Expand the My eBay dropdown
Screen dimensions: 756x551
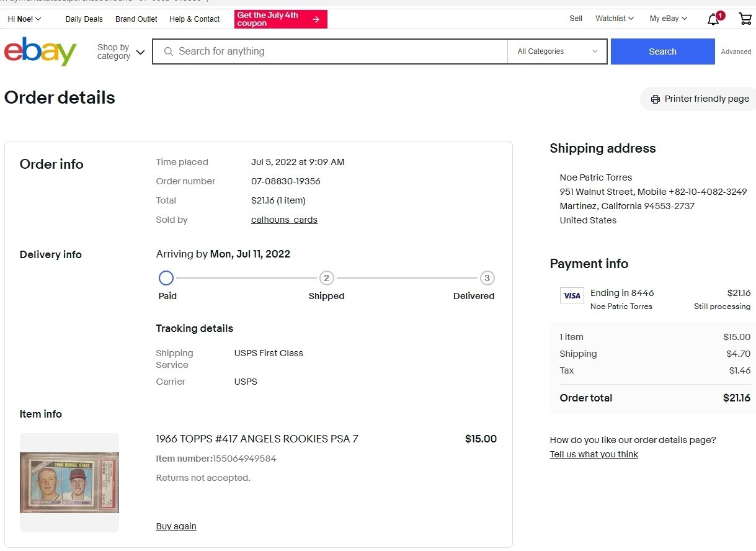[669, 19]
